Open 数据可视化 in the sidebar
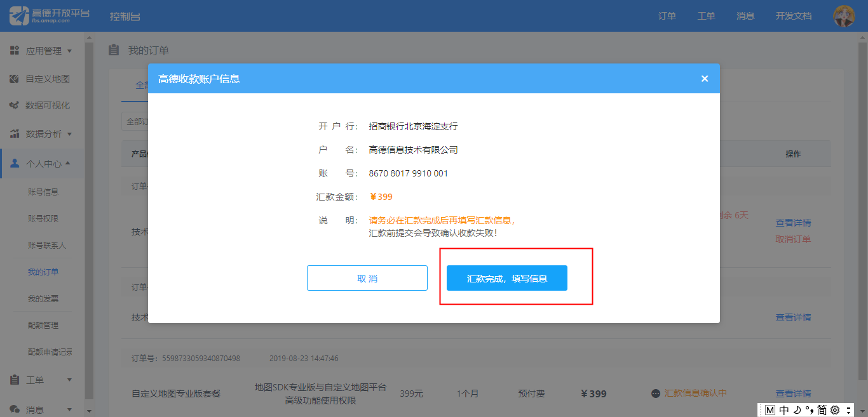The width and height of the screenshot is (868, 417). (48, 105)
